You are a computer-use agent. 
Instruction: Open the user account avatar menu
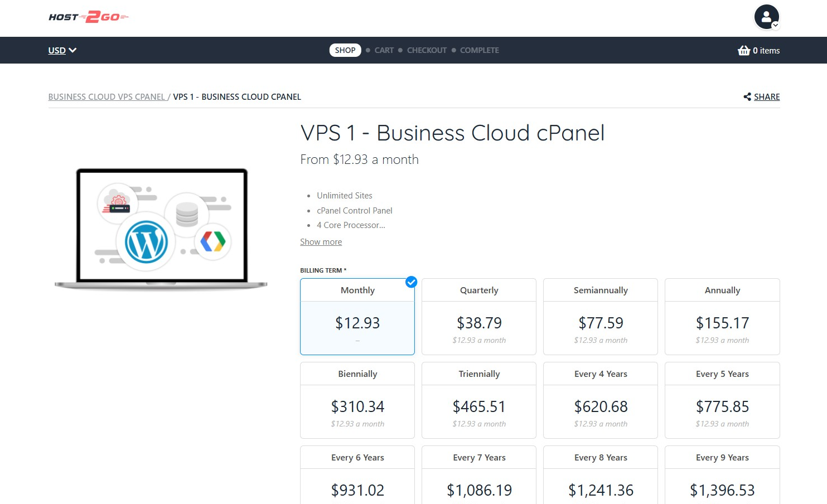tap(767, 17)
